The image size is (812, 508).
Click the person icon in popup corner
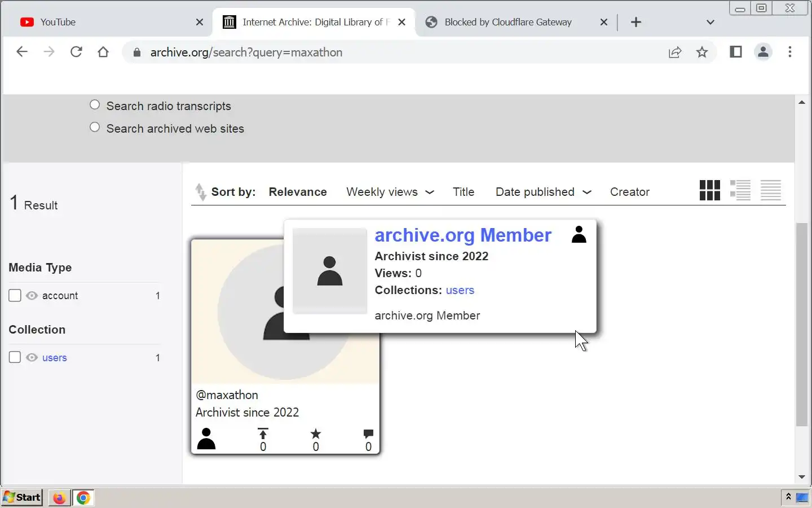click(x=579, y=234)
